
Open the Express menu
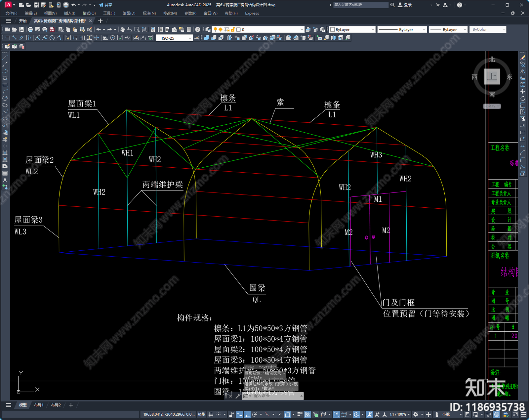click(x=252, y=13)
